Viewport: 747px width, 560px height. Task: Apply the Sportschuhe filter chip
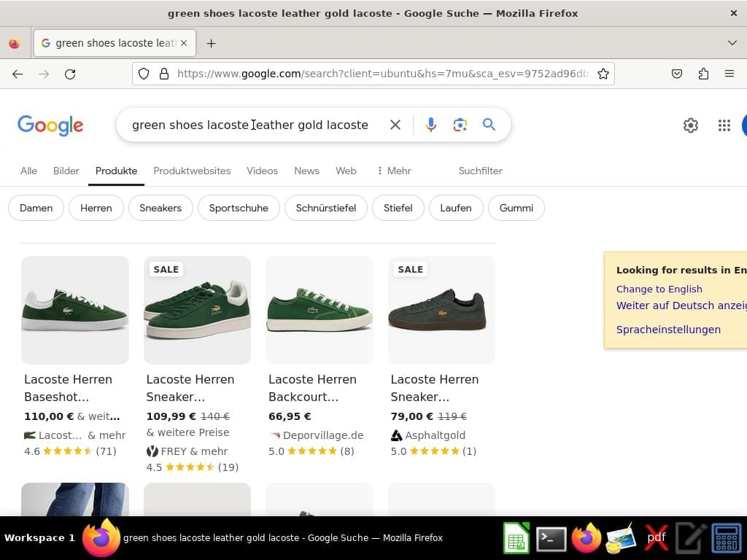(239, 208)
